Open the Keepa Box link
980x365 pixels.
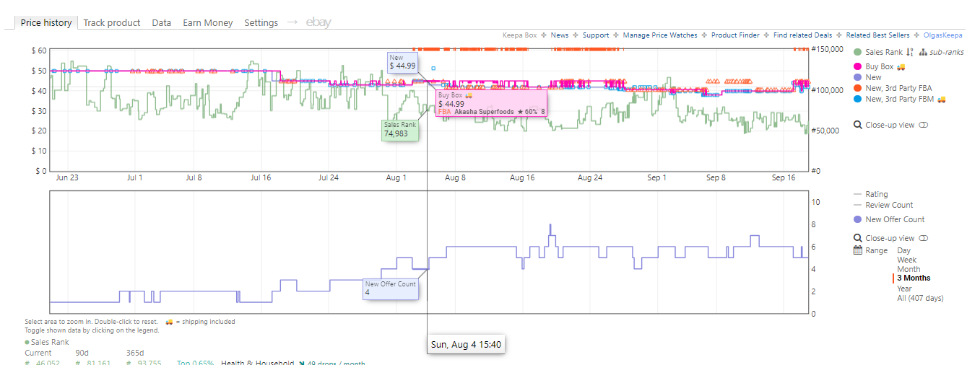click(520, 35)
